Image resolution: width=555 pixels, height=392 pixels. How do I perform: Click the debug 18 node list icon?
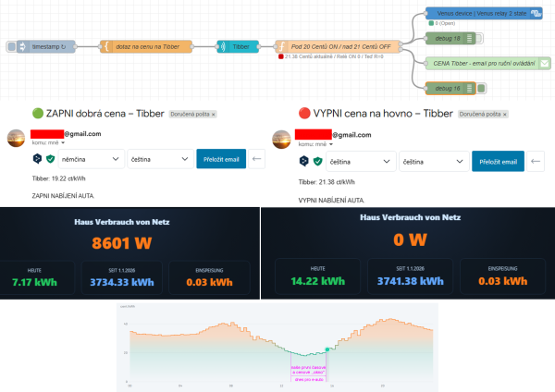coord(469,38)
